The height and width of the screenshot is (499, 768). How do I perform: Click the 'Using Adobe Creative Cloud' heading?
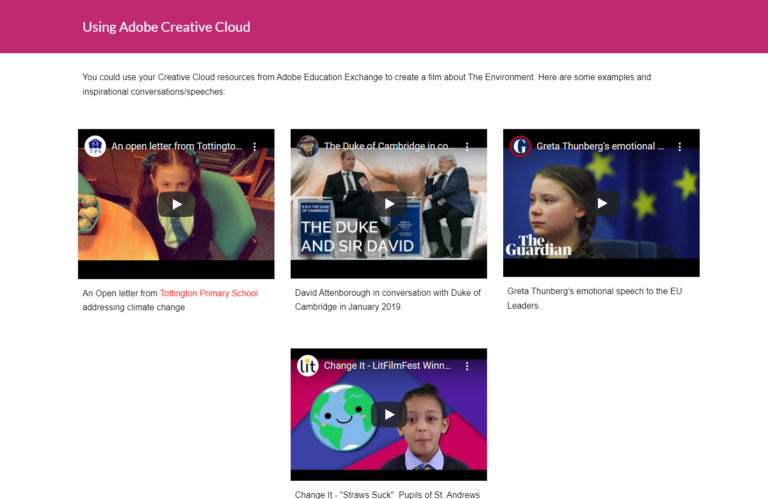pos(166,27)
